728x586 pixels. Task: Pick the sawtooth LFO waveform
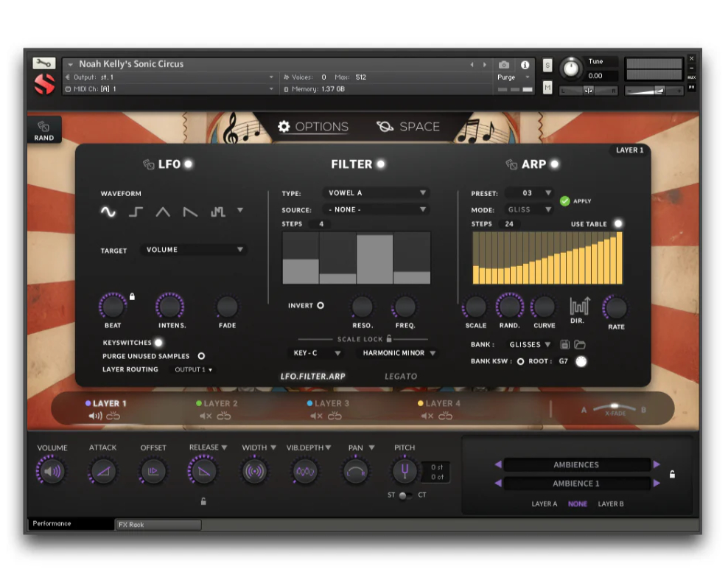[x=190, y=212]
